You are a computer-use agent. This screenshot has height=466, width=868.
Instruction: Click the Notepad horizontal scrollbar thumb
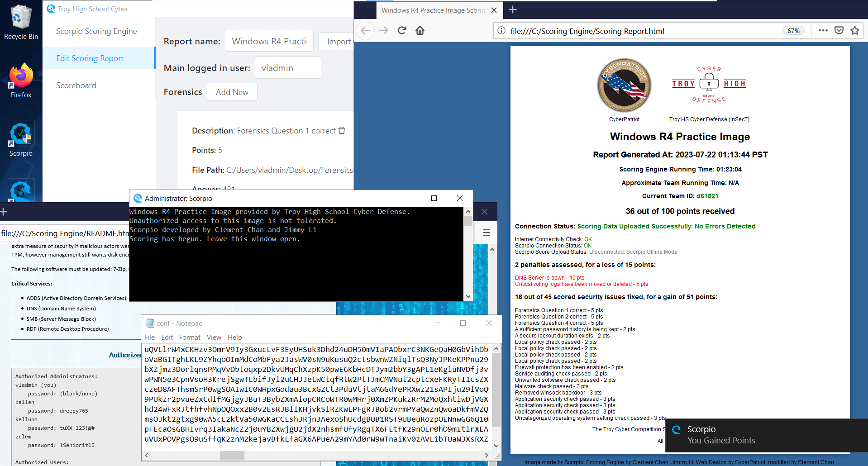click(x=232, y=455)
